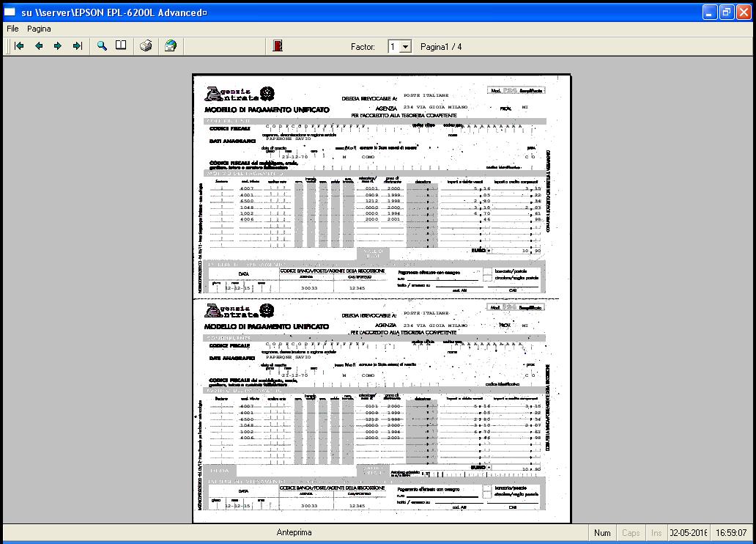The width and height of the screenshot is (756, 544).
Task: Exit preview using the red door icon
Action: (x=277, y=46)
